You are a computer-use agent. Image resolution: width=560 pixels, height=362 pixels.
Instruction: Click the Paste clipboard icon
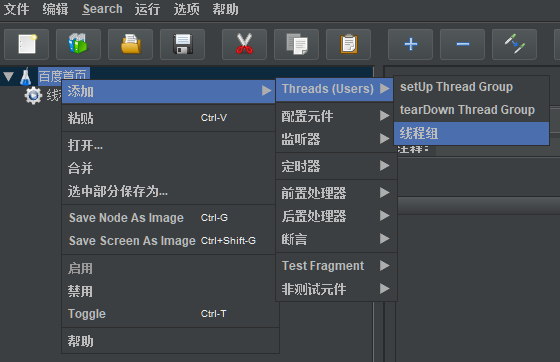coord(349,44)
